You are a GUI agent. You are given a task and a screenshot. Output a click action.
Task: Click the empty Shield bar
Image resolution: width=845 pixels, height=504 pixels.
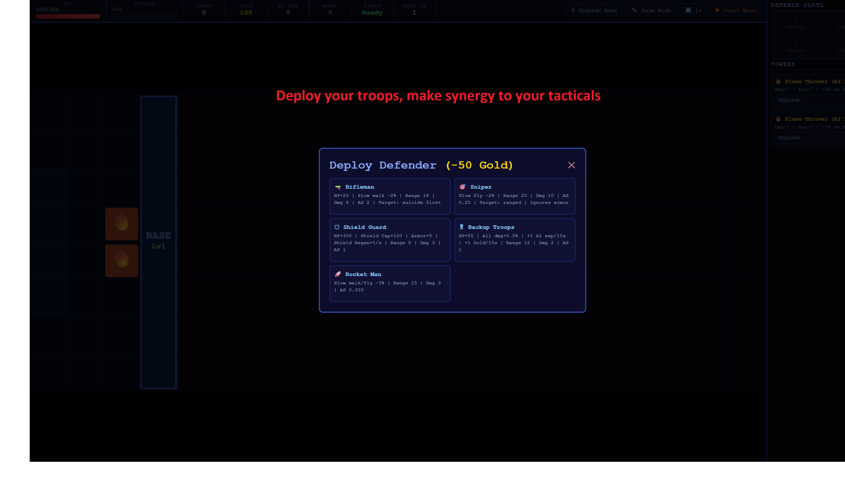[x=144, y=16]
